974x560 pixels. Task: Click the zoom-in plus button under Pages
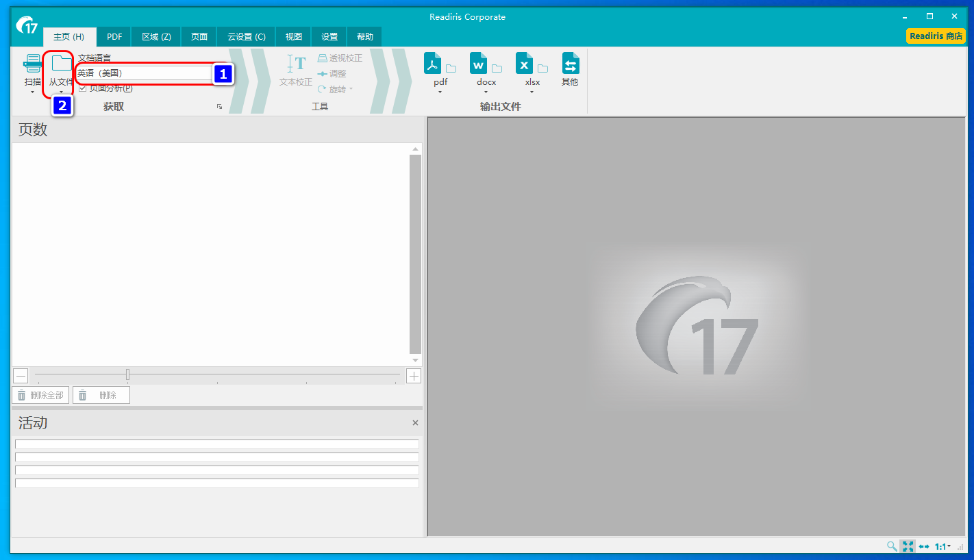(x=414, y=376)
